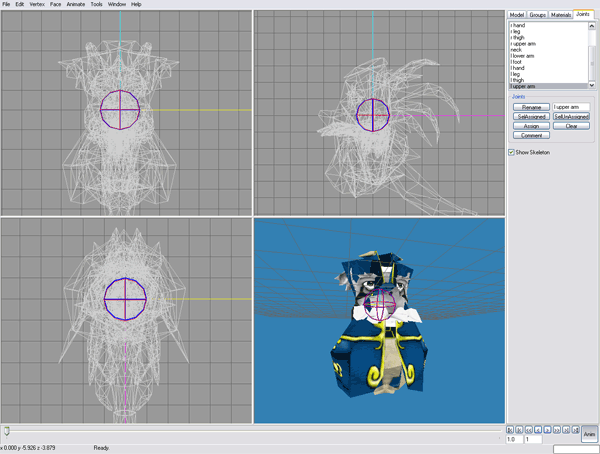Click the Assign button
The width and height of the screenshot is (600, 454).
(x=531, y=126)
